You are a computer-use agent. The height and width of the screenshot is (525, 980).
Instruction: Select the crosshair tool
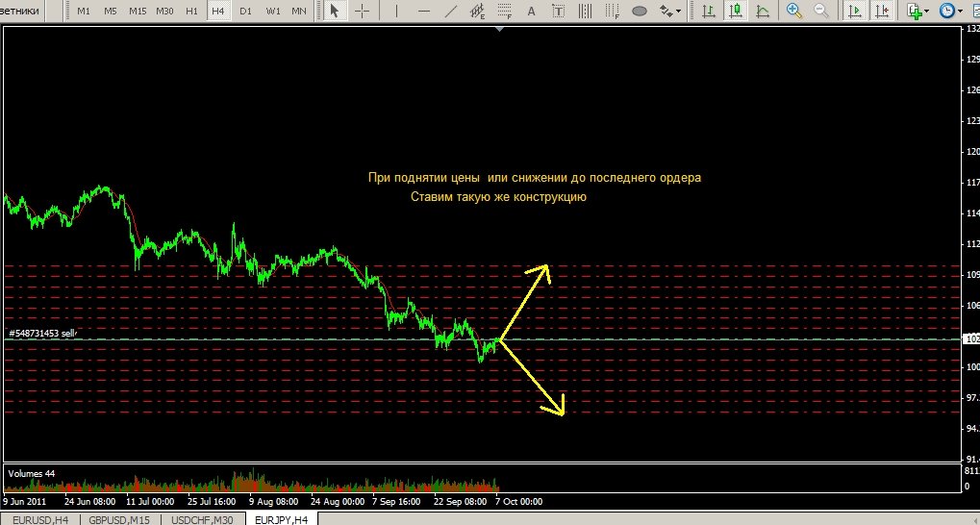tap(362, 11)
